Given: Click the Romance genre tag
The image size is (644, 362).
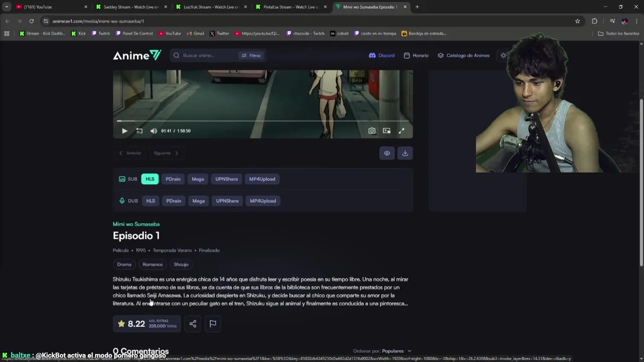Looking at the screenshot, I should tap(152, 264).
